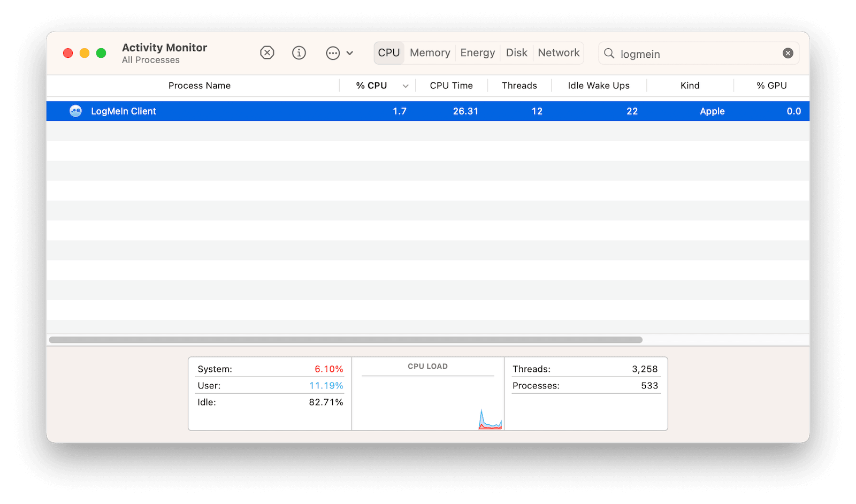Screen dimensions: 856x504
Task: Expand the chevron beside ellipsis button
Action: pyautogui.click(x=350, y=53)
